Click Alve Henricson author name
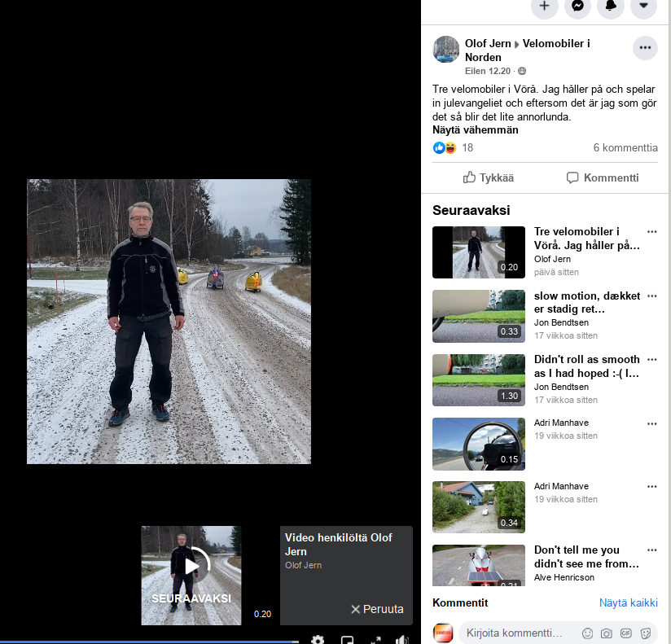671x644 pixels. click(x=564, y=577)
